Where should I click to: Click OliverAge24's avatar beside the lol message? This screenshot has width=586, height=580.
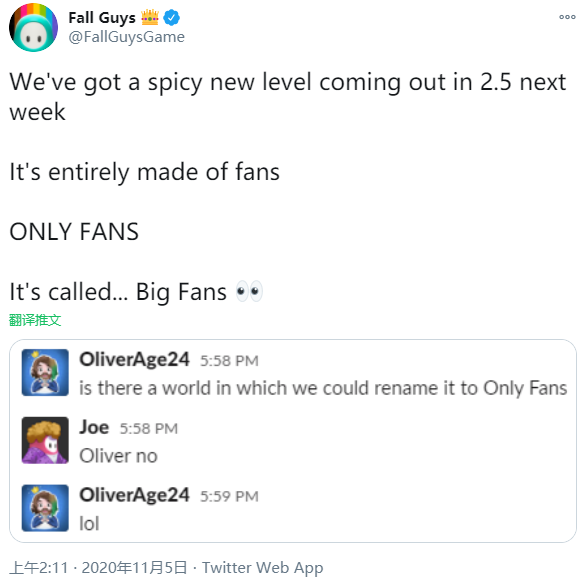45,508
